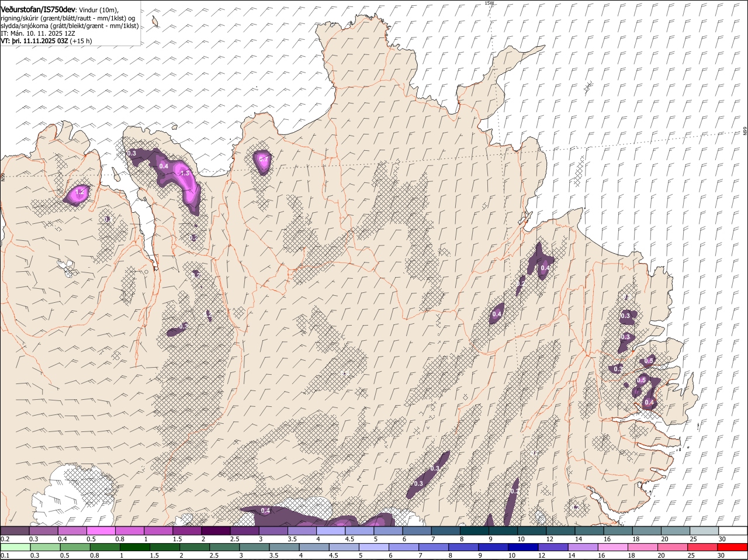The height and width of the screenshot is (560, 748).
Task: Click the precipitation value '0.7' on the map
Action: click(264, 159)
